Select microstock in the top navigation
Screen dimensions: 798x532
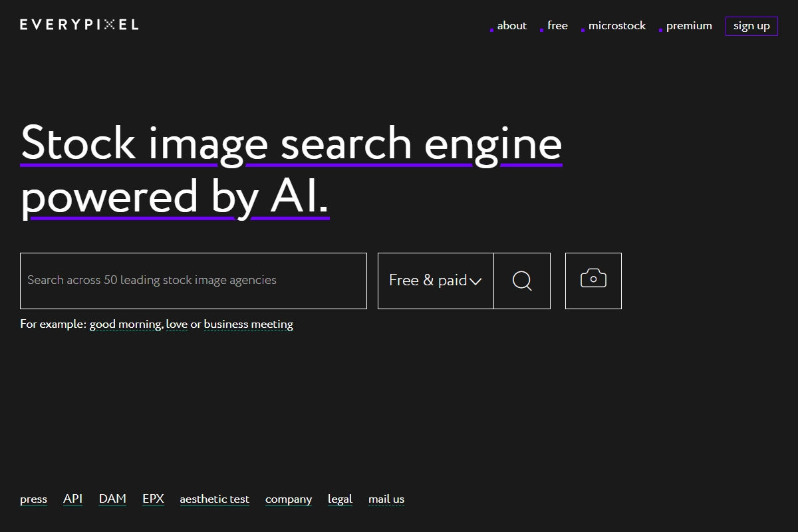coord(616,26)
